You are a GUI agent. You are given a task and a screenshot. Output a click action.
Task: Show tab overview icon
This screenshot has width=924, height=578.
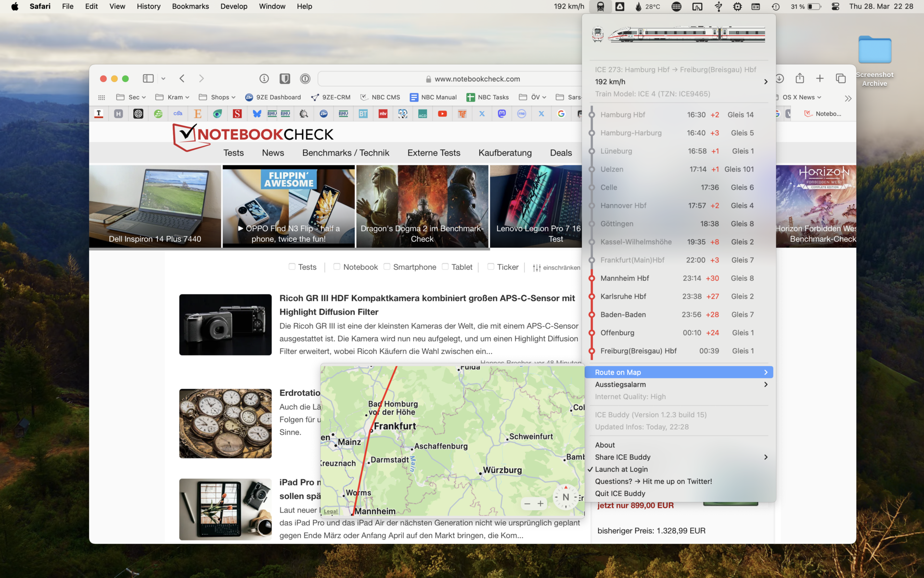click(x=841, y=79)
